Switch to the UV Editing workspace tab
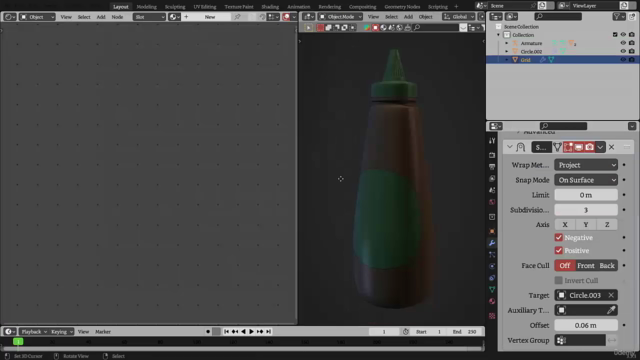The height and width of the screenshot is (360, 640). pyautogui.click(x=204, y=7)
